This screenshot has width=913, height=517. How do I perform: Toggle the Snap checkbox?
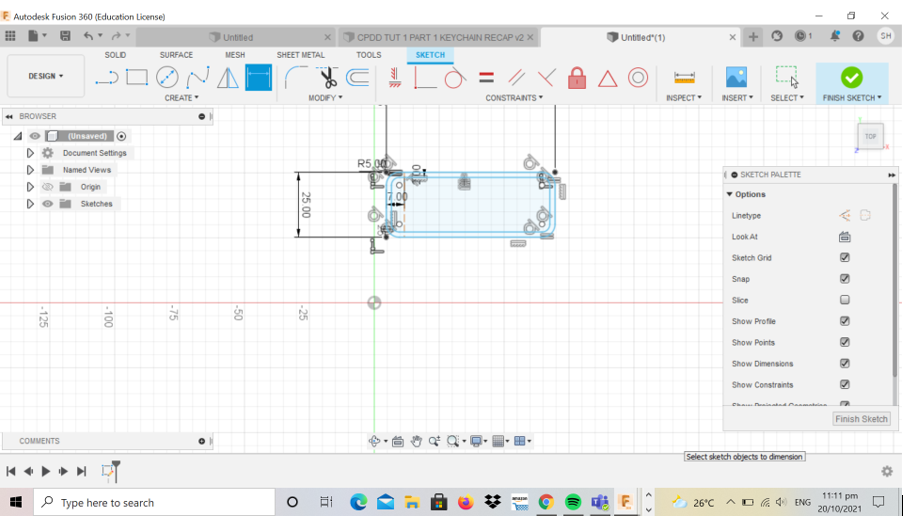click(x=845, y=279)
